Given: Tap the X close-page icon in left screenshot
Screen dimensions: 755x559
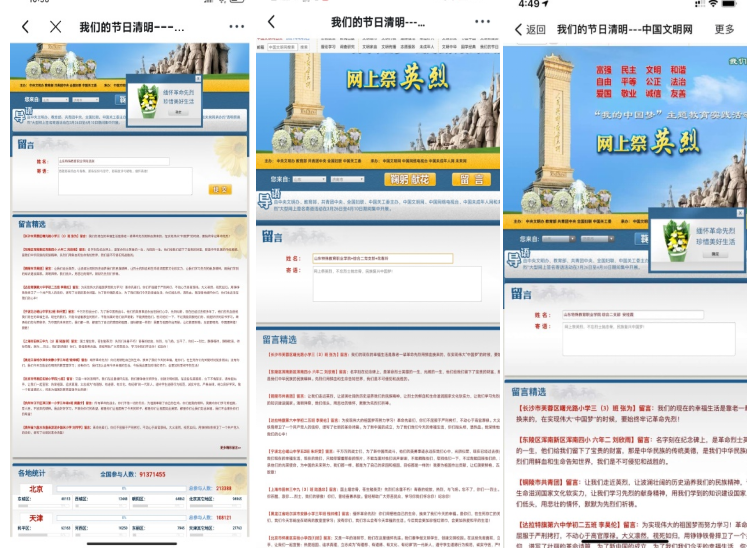Looking at the screenshot, I should point(55,26).
